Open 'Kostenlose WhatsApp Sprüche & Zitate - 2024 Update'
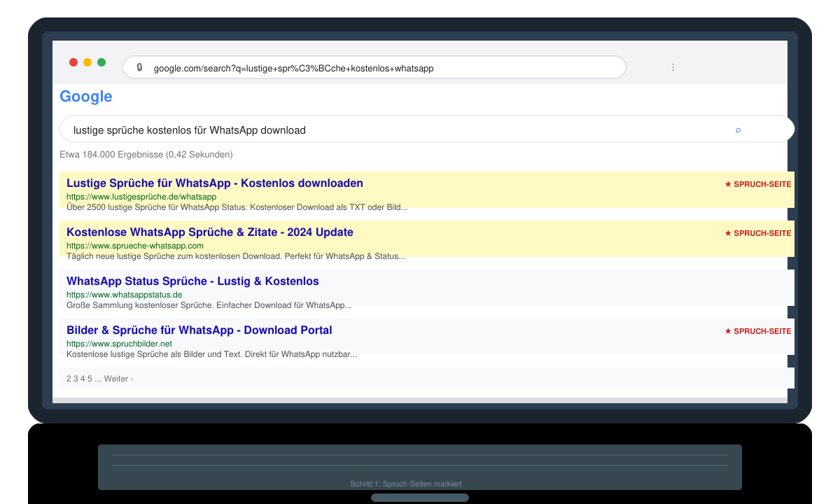 [210, 232]
